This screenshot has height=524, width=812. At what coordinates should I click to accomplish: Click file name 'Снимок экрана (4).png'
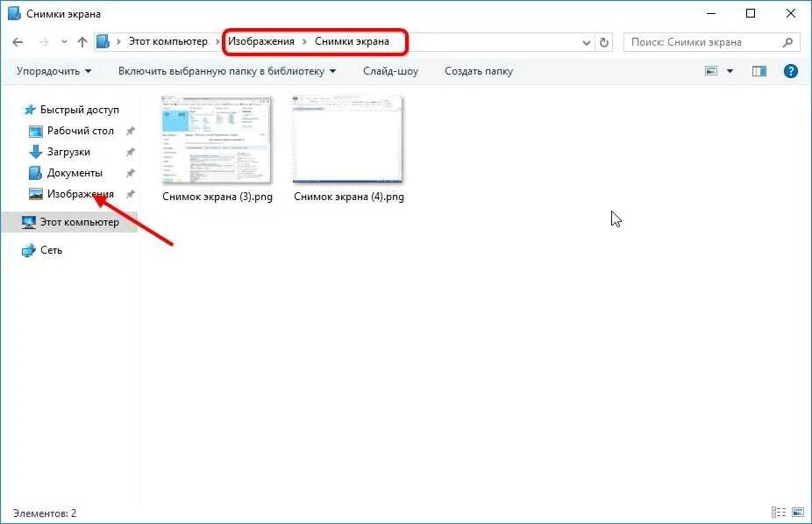click(349, 197)
